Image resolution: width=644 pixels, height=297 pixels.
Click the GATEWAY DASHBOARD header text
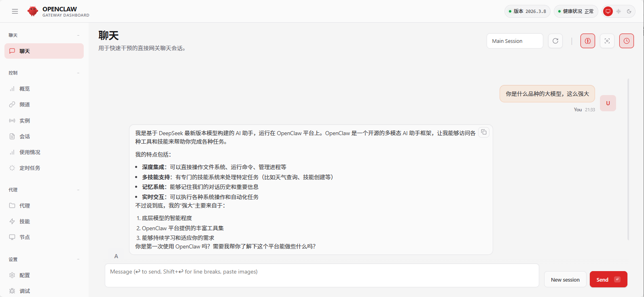[x=66, y=15]
